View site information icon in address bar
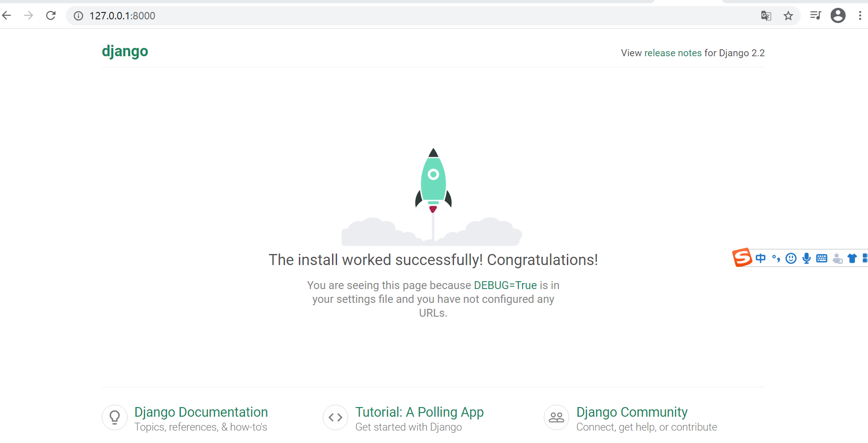 pos(79,16)
